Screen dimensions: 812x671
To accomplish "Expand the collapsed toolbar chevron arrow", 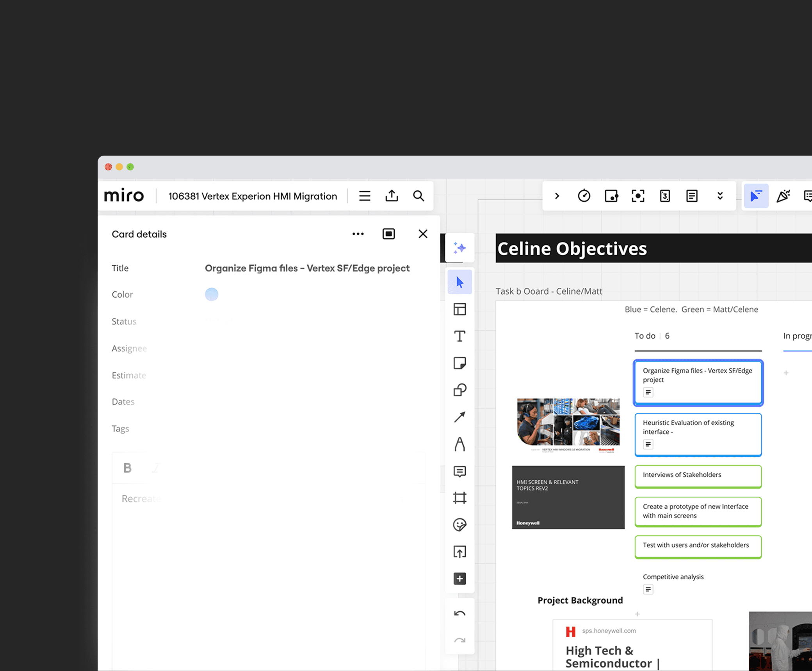I will 557,196.
